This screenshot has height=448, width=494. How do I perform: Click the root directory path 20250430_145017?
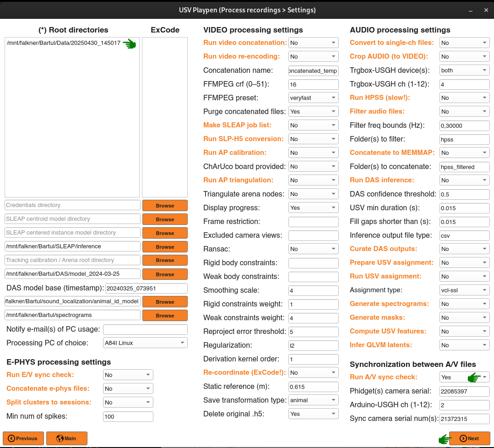coord(63,43)
